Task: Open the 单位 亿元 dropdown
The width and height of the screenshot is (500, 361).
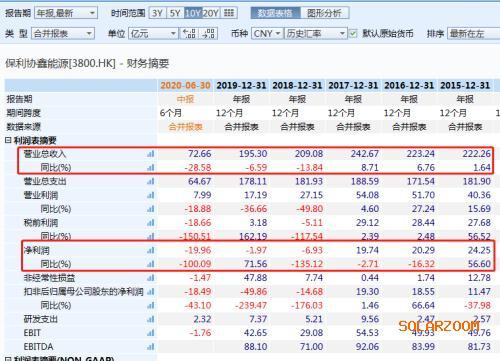Action: 153,33
